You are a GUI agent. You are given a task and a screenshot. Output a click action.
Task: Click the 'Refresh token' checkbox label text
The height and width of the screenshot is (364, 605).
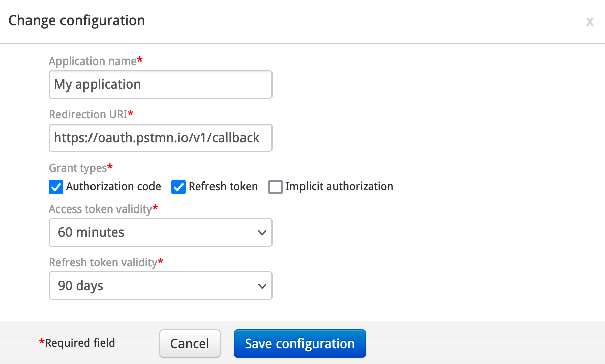pos(223,187)
